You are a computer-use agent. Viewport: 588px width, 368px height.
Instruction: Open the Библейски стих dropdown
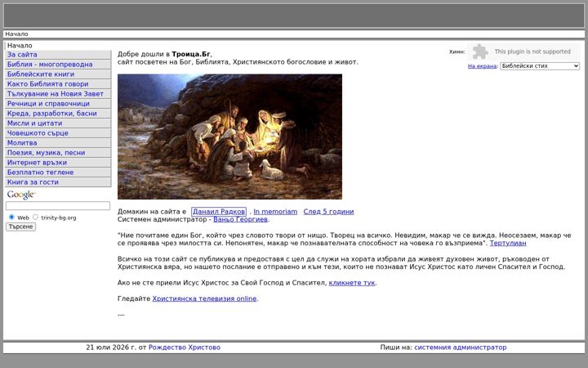[x=540, y=66]
